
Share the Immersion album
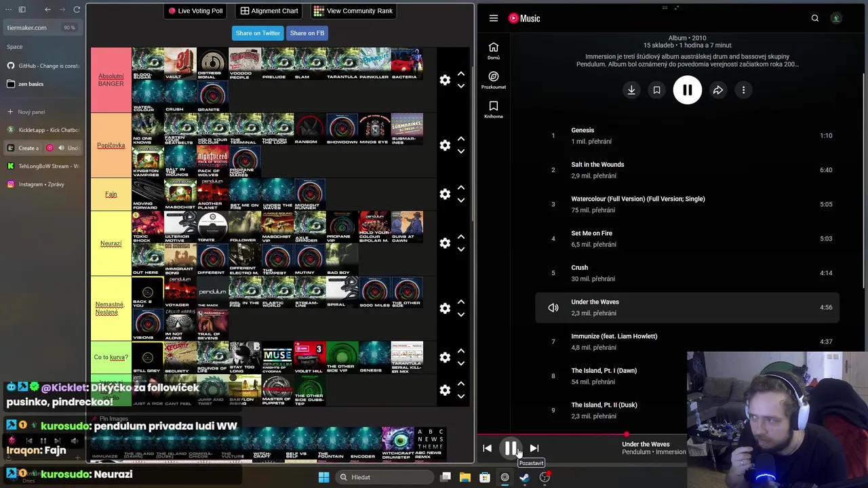pos(718,90)
